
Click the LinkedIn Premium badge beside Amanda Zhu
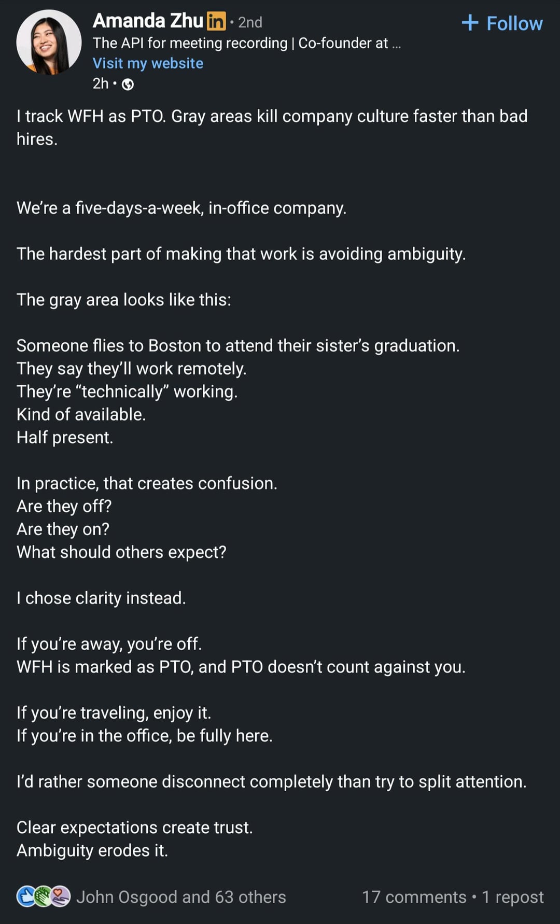pos(216,21)
